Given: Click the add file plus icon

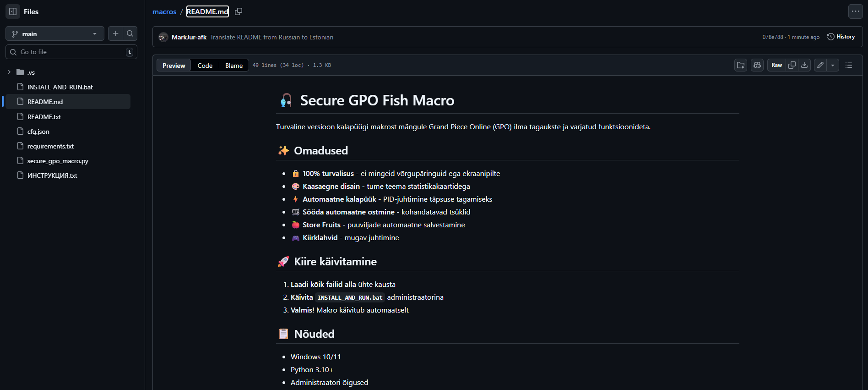Looking at the screenshot, I should point(116,33).
